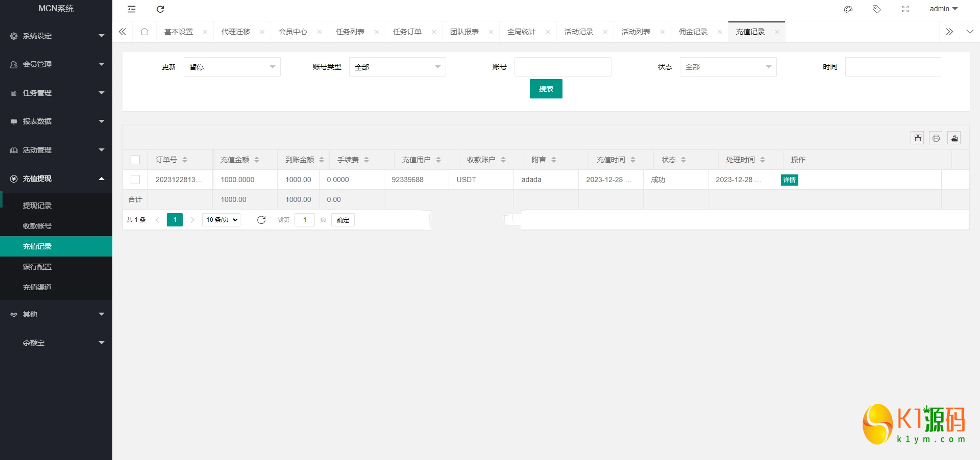The height and width of the screenshot is (460, 980).
Task: Enter fullscreen with the expand icon
Action: pyautogui.click(x=905, y=9)
